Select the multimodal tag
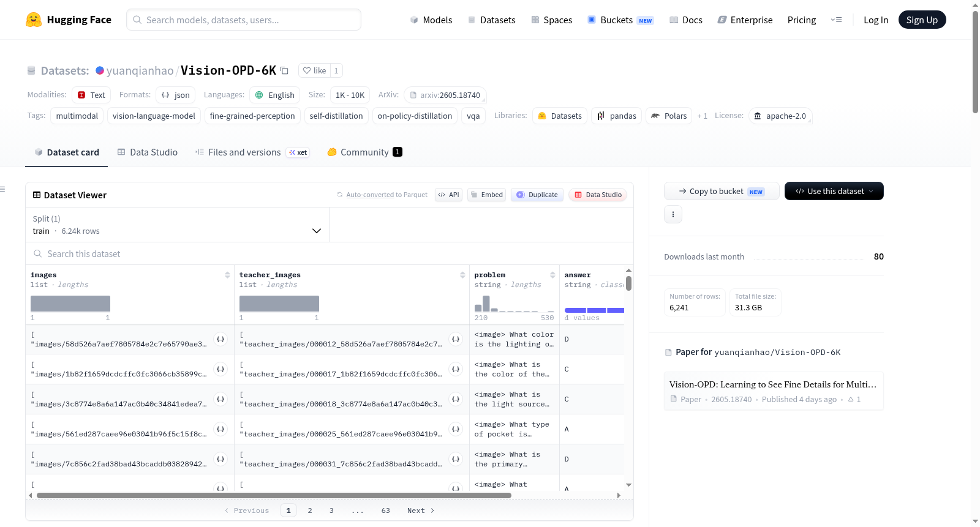980x527 pixels. (77, 116)
